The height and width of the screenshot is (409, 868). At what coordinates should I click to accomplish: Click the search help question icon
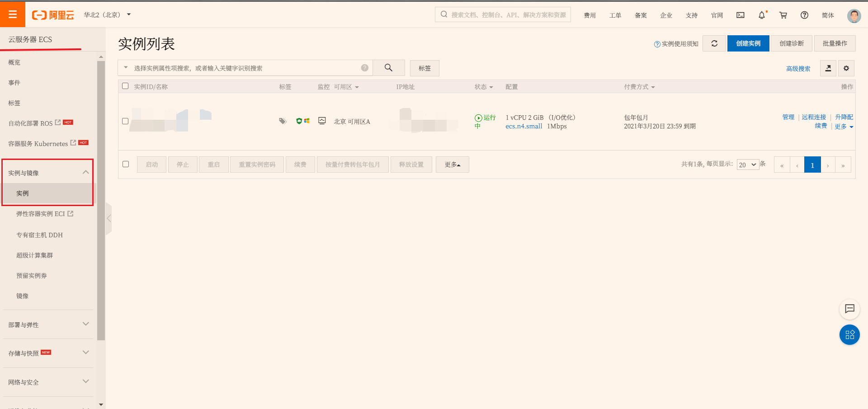[x=365, y=68]
